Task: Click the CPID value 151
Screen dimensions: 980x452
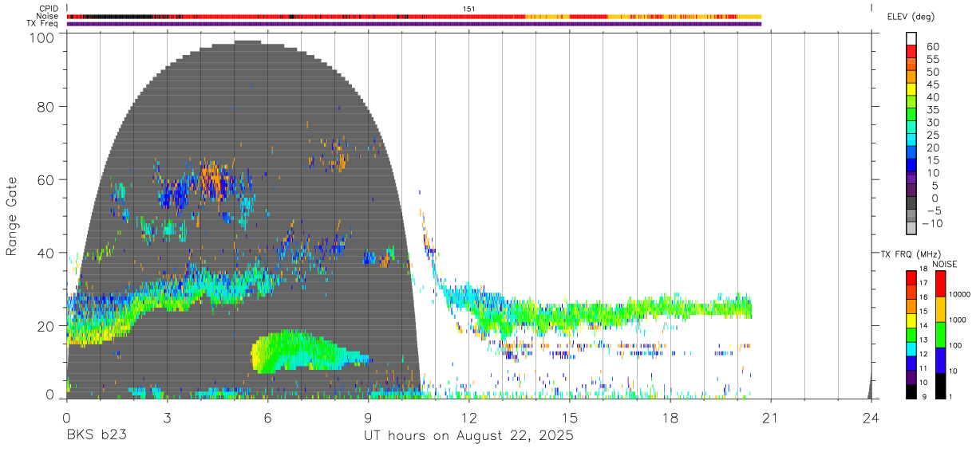Action: (469, 8)
